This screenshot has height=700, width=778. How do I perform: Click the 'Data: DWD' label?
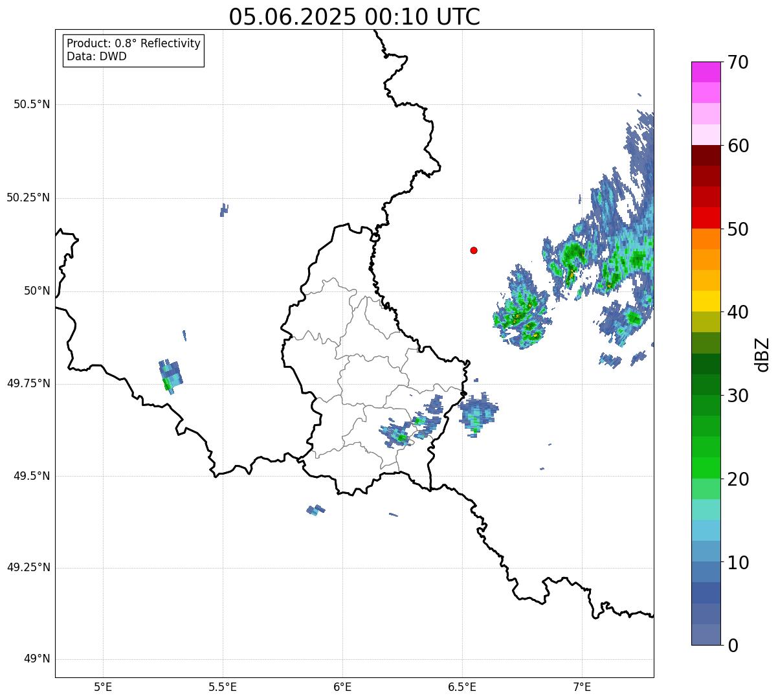click(x=97, y=56)
